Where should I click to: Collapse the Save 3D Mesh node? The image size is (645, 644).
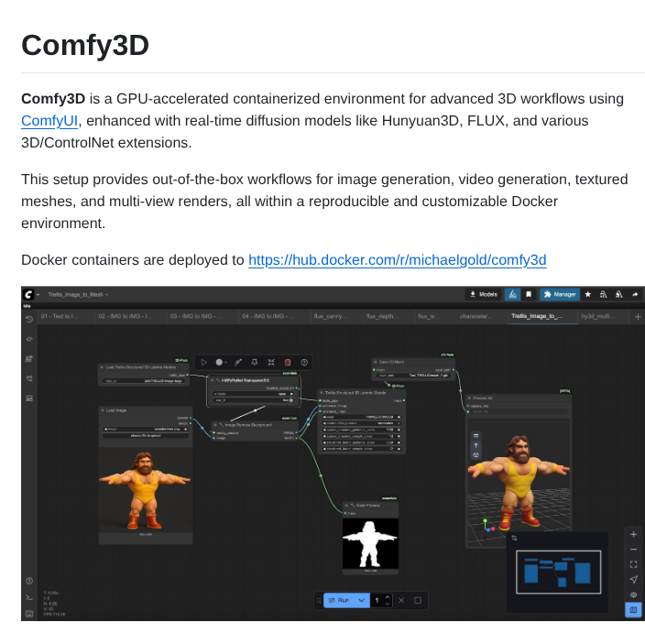click(376, 362)
